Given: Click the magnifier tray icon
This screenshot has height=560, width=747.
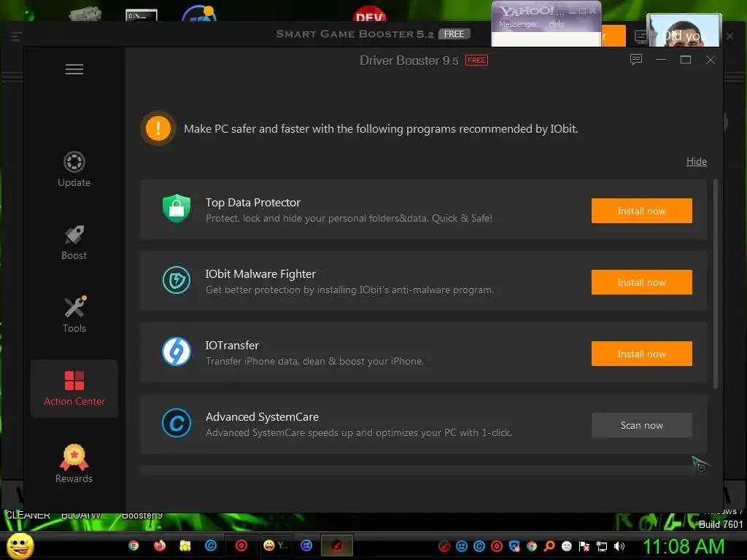Looking at the screenshot, I should pyautogui.click(x=549, y=546).
